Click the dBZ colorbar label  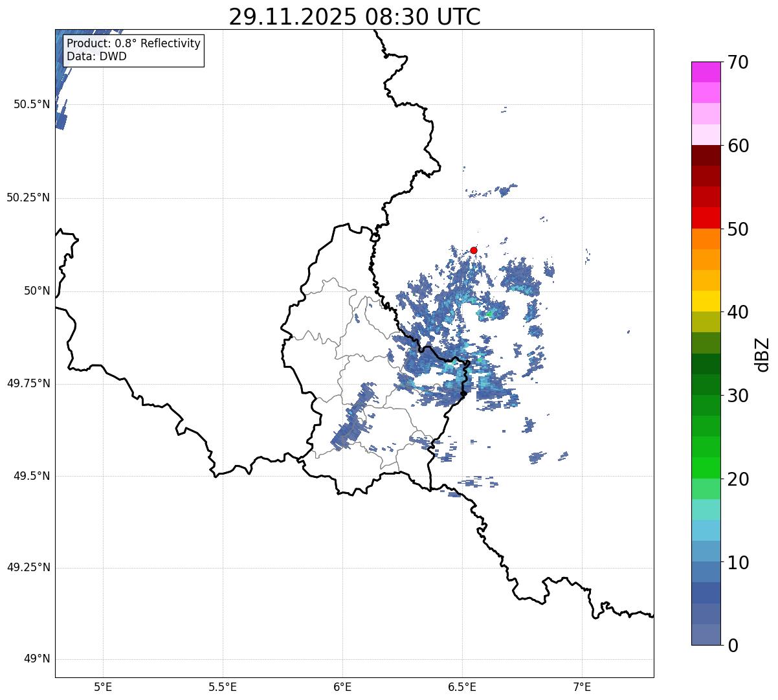[763, 354]
